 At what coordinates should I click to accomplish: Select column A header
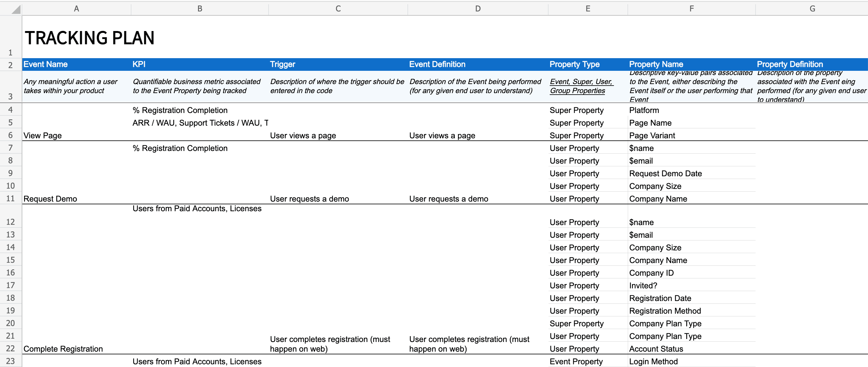76,9
